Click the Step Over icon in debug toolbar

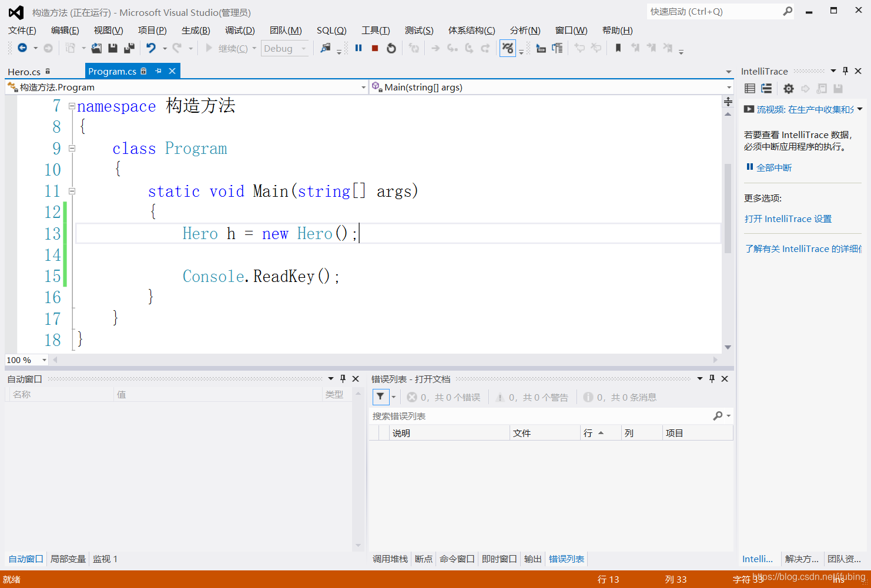pyautogui.click(x=469, y=48)
